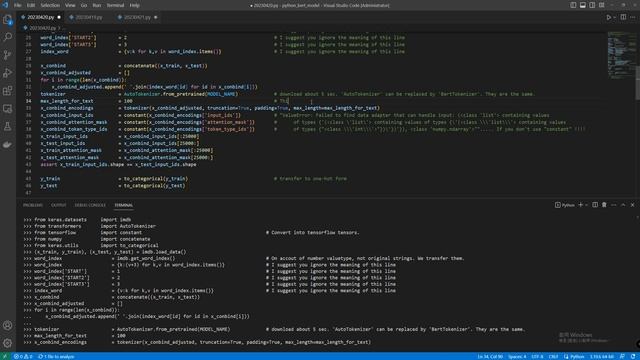The height and width of the screenshot is (360, 640).
Task: Click the last terminal line 'x_combind_encodings'
Action: pos(60,342)
